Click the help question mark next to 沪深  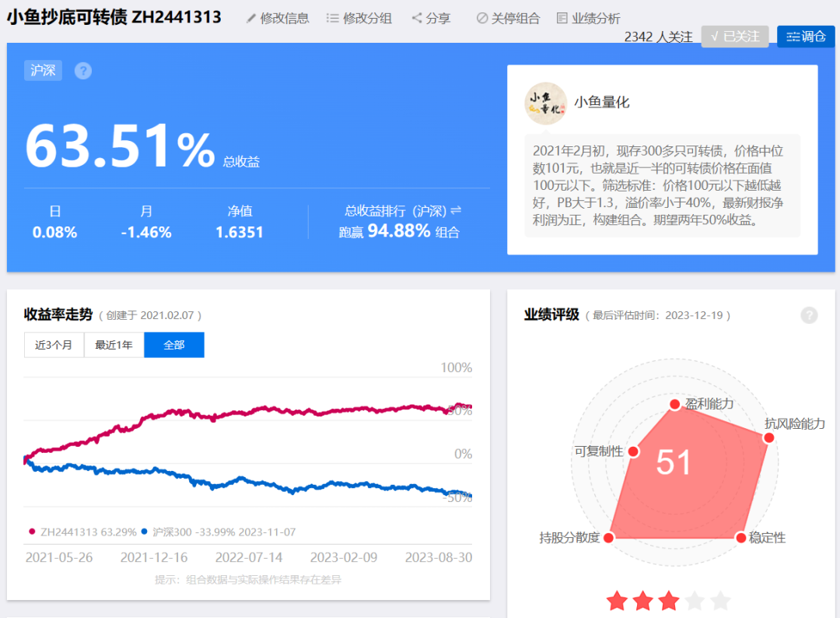(x=83, y=71)
